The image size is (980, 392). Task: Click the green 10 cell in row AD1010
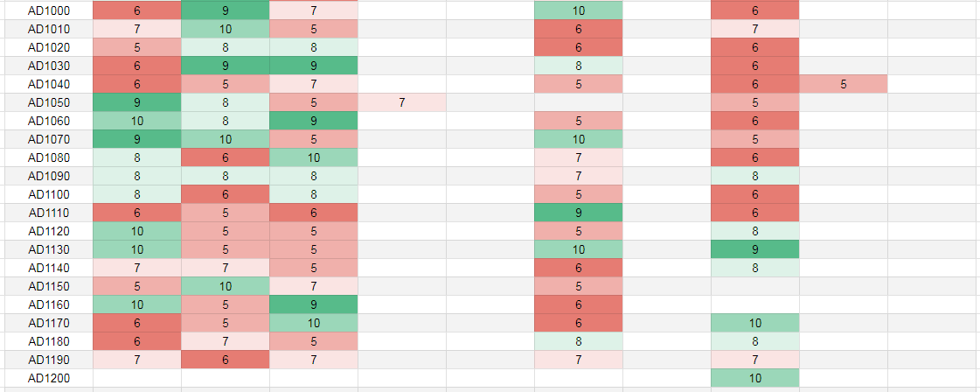coord(226,30)
